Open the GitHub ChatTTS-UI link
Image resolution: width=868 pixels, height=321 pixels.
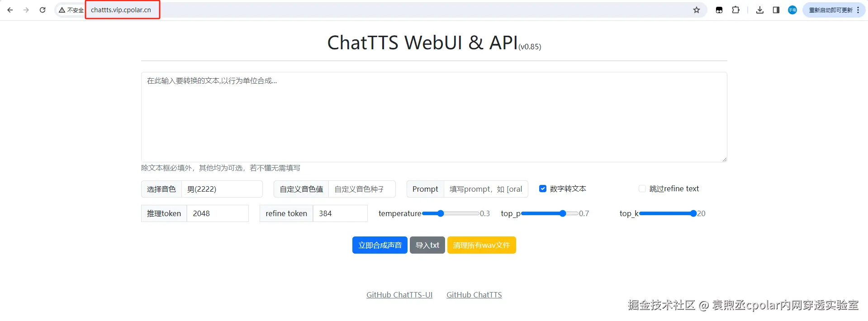pos(399,295)
